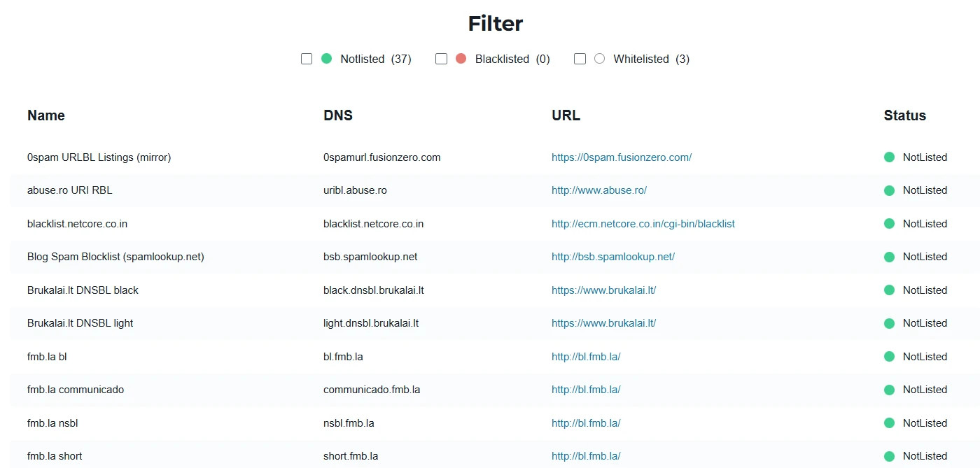Click the green status dot for fmb.la short
The width and height of the screenshot is (980, 468).
click(x=888, y=455)
